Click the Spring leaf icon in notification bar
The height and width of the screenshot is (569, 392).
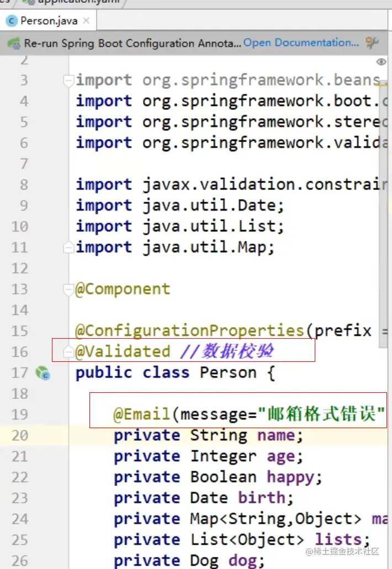click(x=14, y=43)
